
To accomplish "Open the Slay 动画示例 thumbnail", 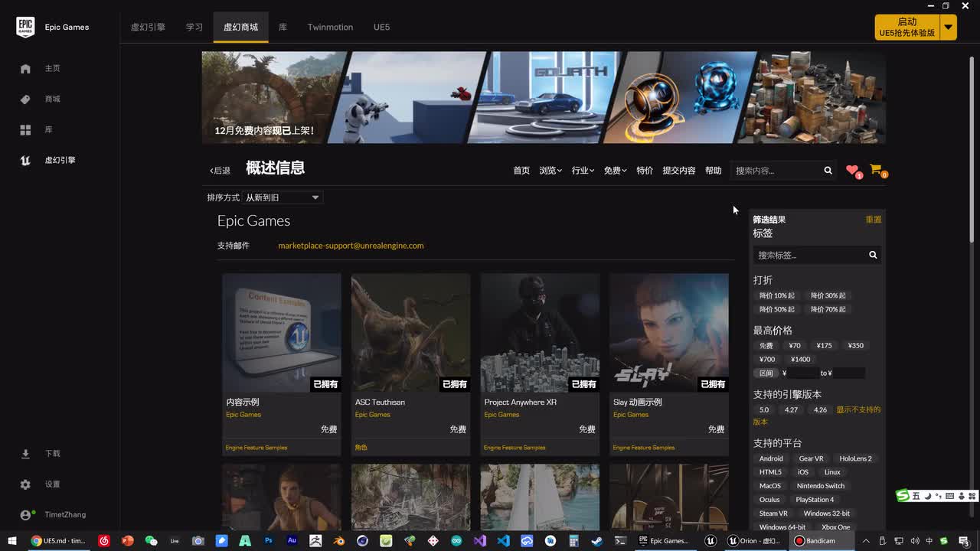I will (669, 333).
